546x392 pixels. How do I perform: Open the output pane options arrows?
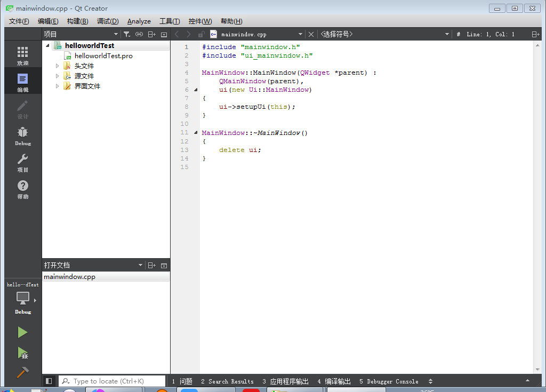(x=430, y=381)
